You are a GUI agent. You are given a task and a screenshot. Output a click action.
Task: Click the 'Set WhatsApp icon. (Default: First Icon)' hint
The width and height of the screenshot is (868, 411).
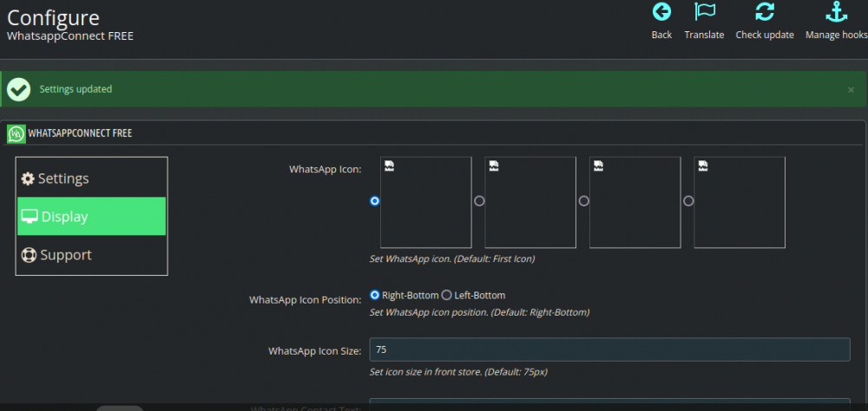(x=452, y=258)
